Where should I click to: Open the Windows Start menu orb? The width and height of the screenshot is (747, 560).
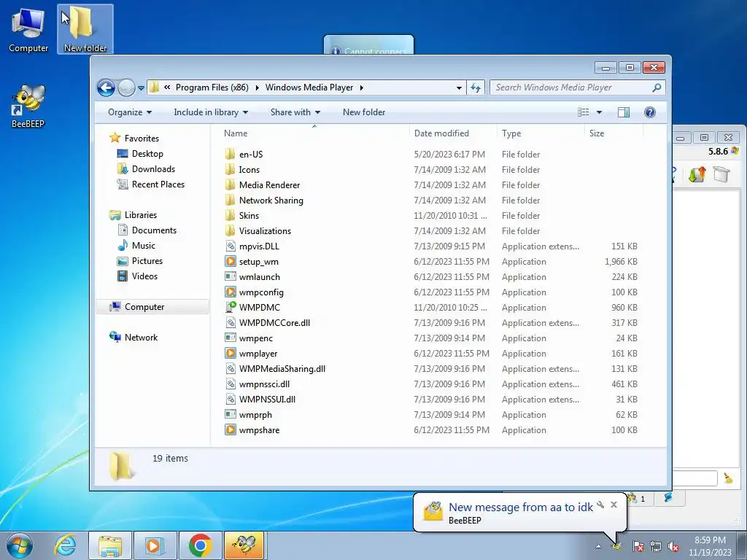[x=20, y=545]
